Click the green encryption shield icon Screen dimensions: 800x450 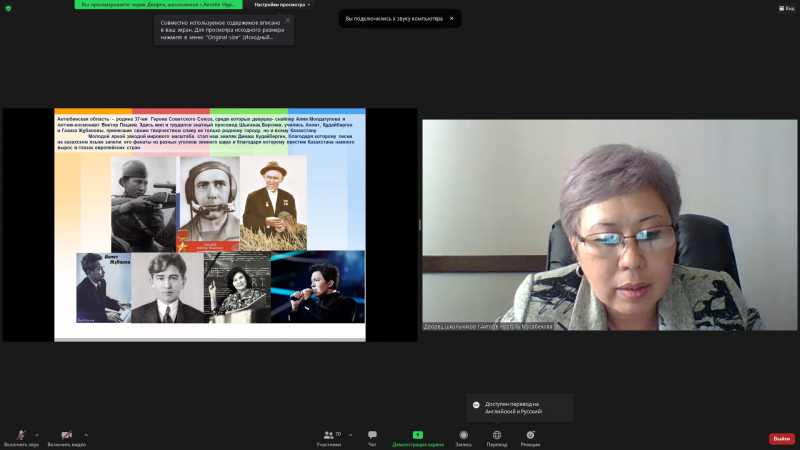7,7
